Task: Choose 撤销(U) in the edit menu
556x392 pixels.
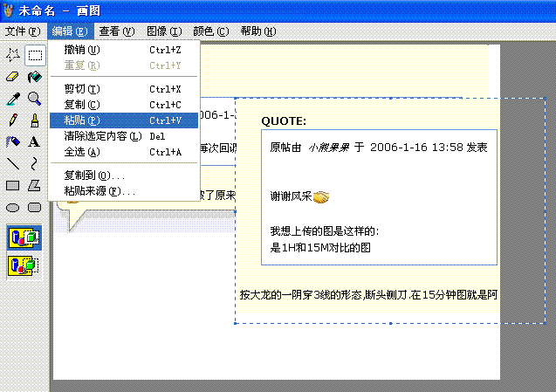Action: click(x=124, y=50)
